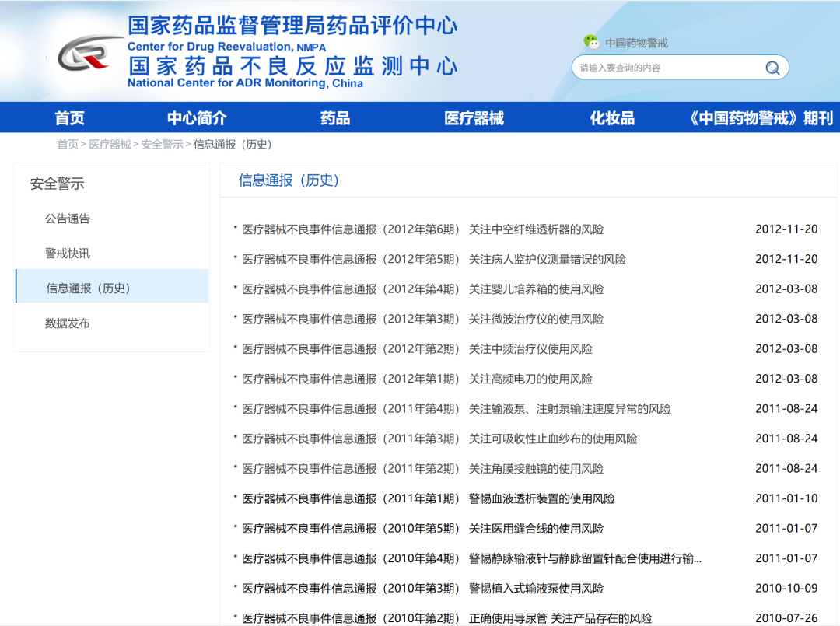
Task: Open 2011年第1期 警惕血液透析装置的使用风险
Action: (428, 499)
